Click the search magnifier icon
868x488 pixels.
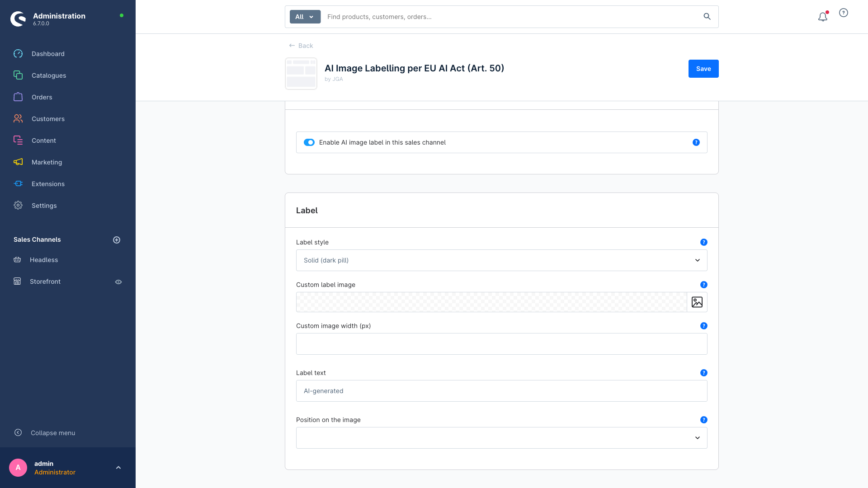pos(707,17)
